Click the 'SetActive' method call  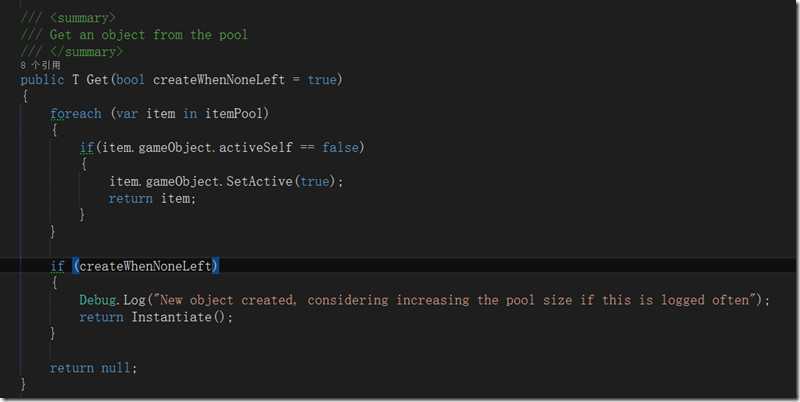259,181
